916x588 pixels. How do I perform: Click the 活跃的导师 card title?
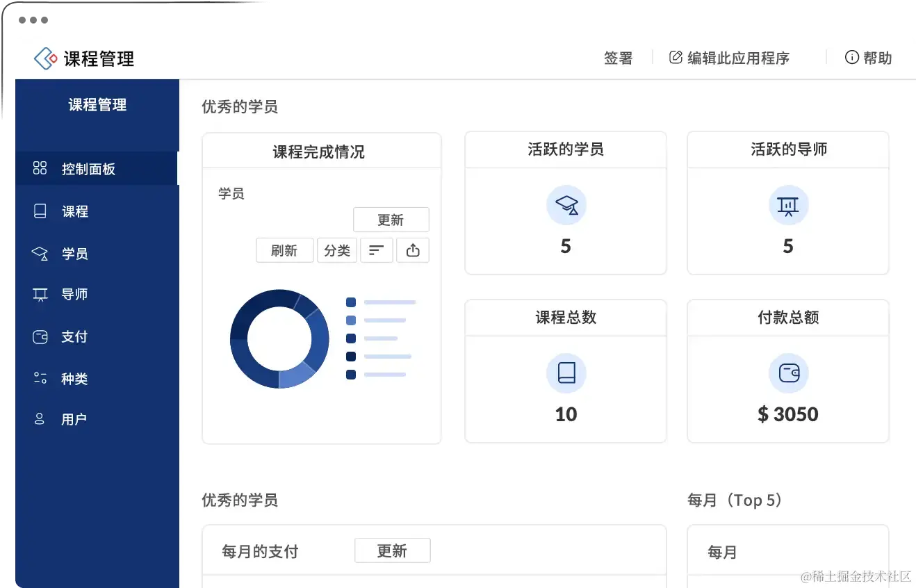click(x=789, y=149)
